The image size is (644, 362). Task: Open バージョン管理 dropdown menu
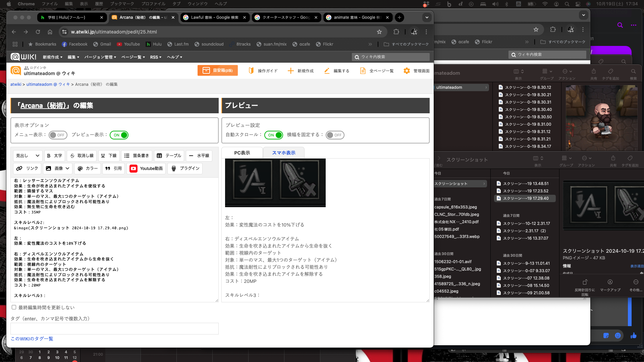[x=100, y=57]
